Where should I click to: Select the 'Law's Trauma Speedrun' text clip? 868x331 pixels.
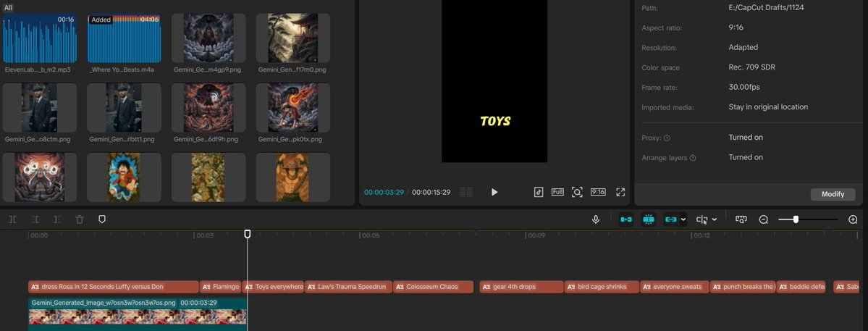coord(348,287)
